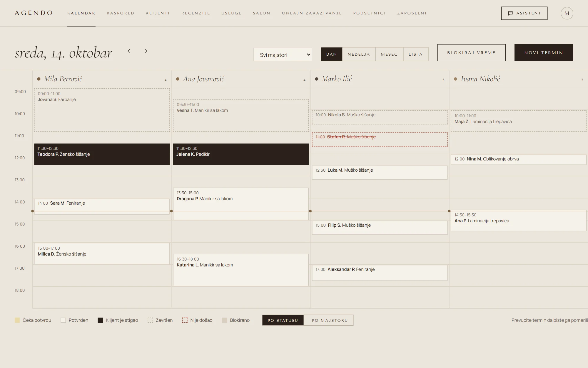Switch calendar to Mesec view
Viewport: 588px width, 368px height.
[389, 54]
